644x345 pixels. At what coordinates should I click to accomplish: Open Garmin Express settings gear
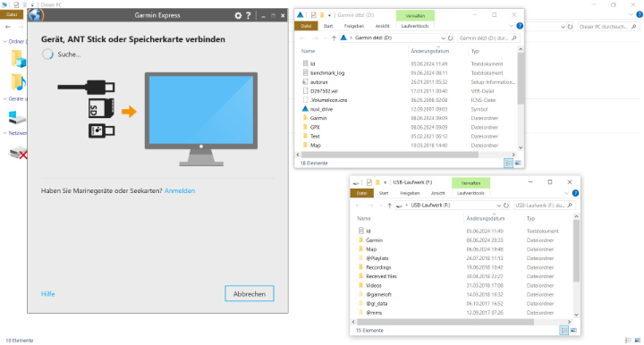[238, 15]
